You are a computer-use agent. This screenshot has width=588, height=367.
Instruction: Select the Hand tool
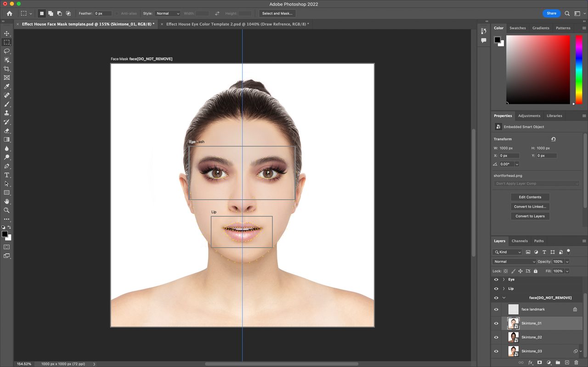coord(7,201)
